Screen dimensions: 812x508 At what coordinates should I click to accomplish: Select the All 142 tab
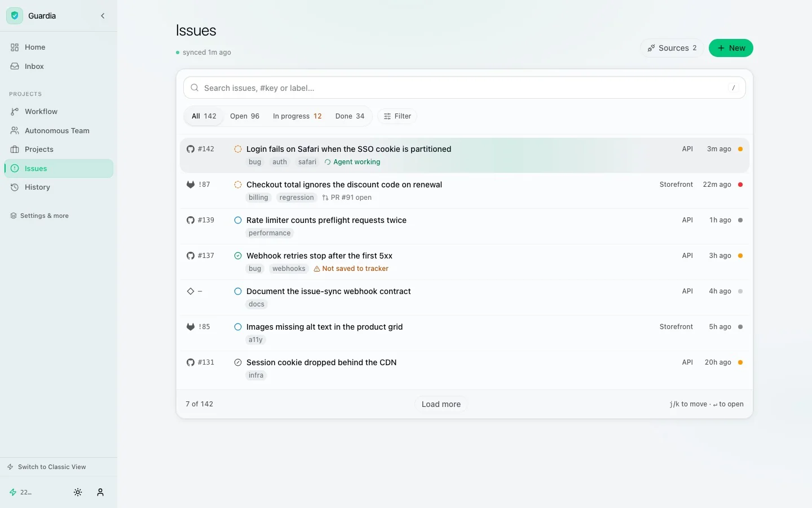204,116
